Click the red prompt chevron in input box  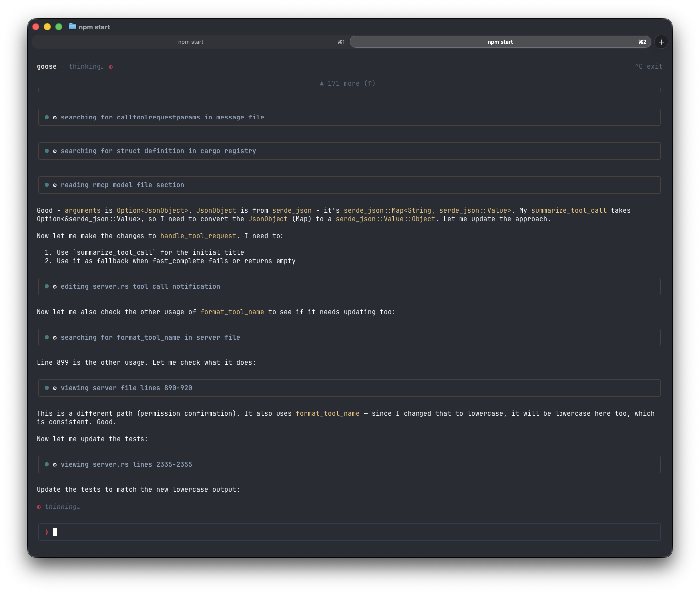(47, 532)
